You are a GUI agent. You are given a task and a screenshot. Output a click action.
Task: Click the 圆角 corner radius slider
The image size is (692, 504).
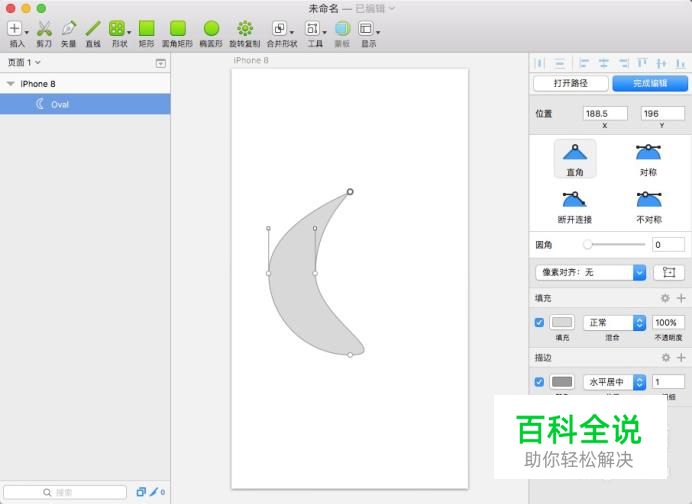pos(614,244)
